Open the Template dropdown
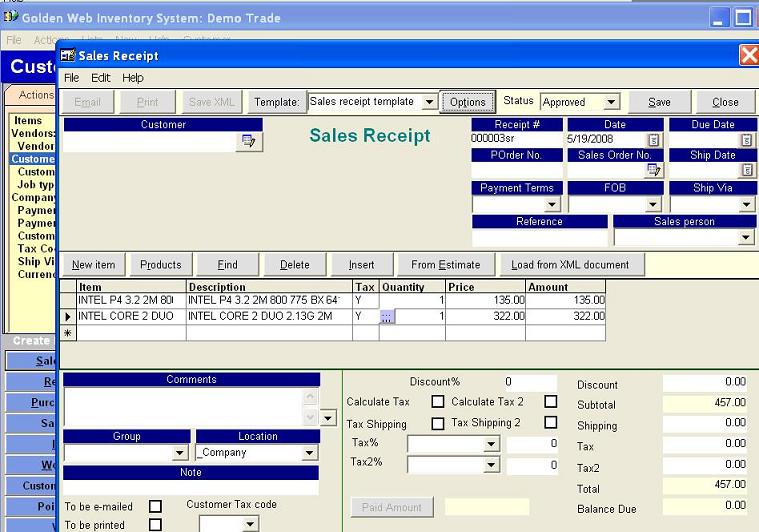759x532 pixels. [x=429, y=102]
